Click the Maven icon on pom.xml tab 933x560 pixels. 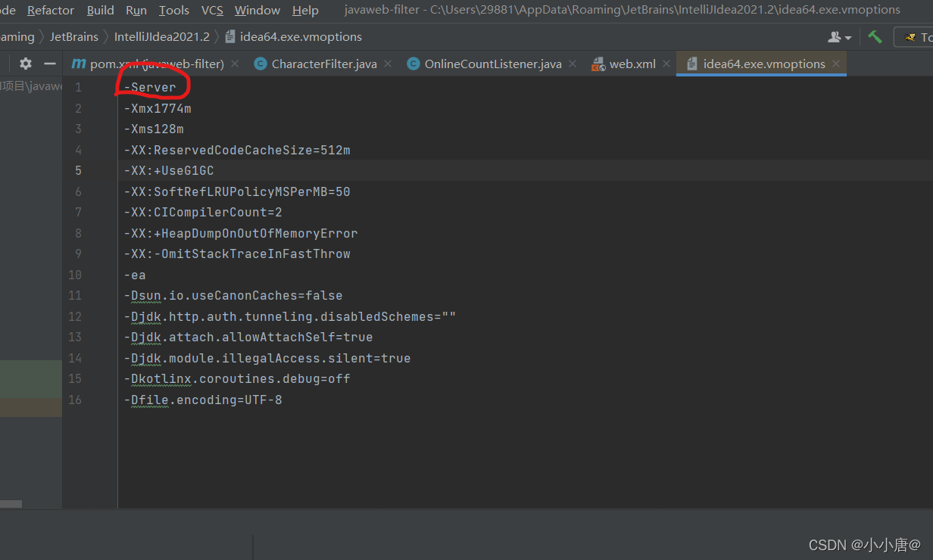(x=79, y=64)
